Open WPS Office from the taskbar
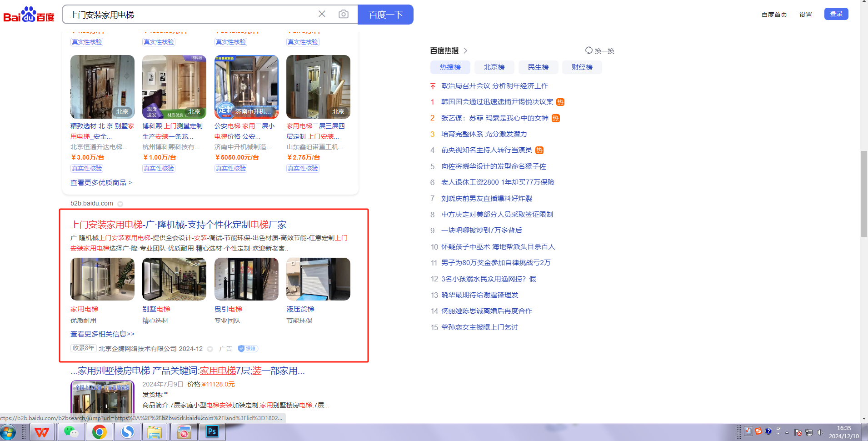 [42, 431]
